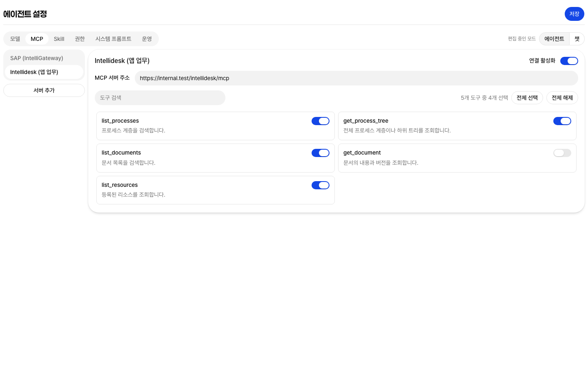This screenshot has width=588, height=368.
Task: Click the Intellidesk (앱 업무) panel heading
Action: point(122,61)
